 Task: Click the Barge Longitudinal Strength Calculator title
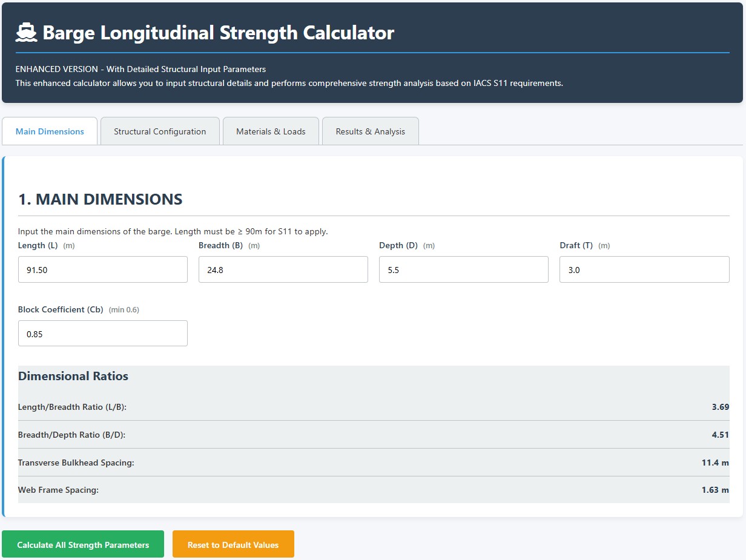[218, 33]
